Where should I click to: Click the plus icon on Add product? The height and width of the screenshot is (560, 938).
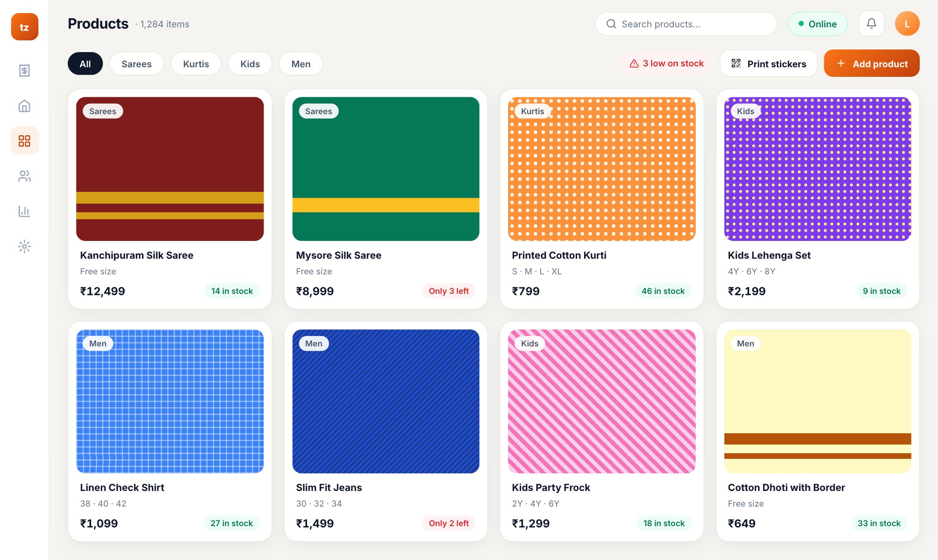pyautogui.click(x=841, y=63)
